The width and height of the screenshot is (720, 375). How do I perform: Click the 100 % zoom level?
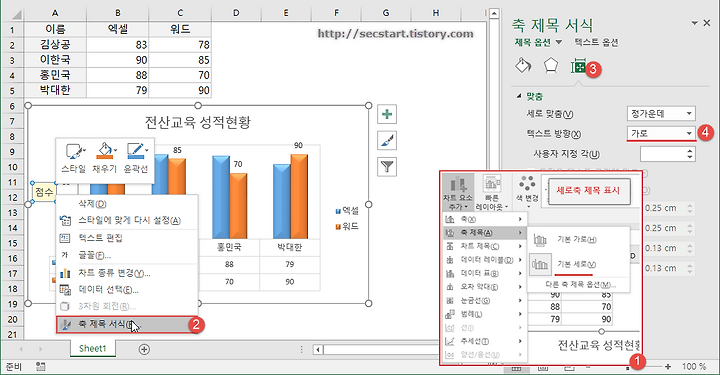click(x=694, y=366)
